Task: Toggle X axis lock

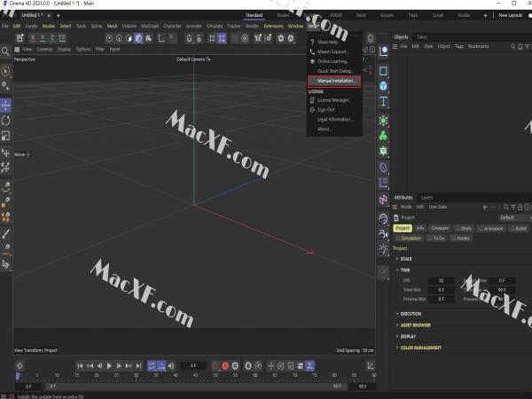Action: click(x=33, y=38)
